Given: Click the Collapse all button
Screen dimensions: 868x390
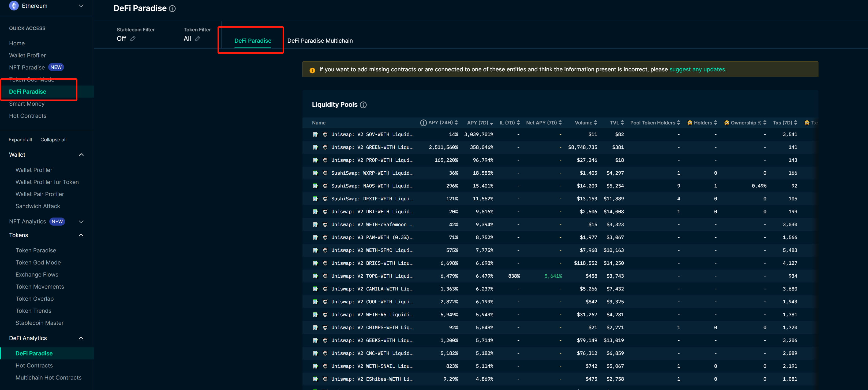Looking at the screenshot, I should (53, 140).
